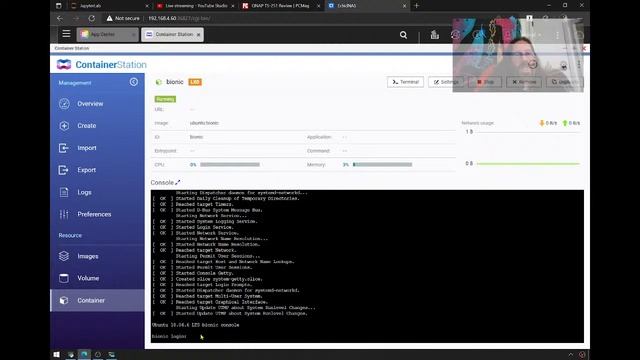Click the network usage graph
The width and height of the screenshot is (640, 360).
523,148
